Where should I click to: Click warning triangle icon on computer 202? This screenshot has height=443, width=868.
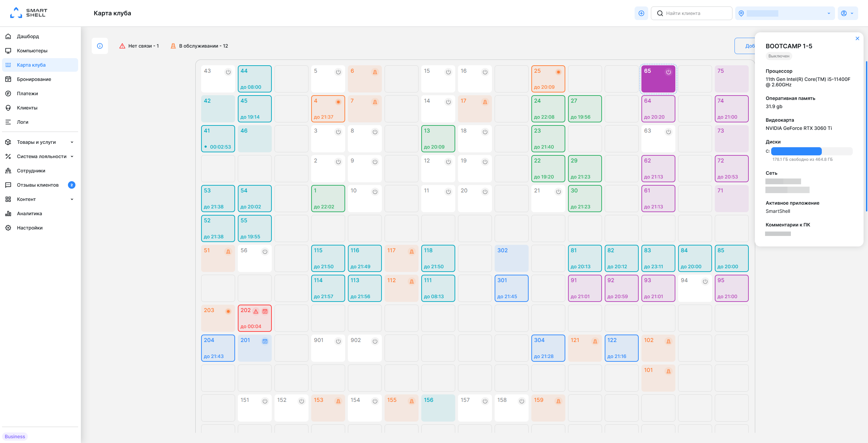coord(256,311)
